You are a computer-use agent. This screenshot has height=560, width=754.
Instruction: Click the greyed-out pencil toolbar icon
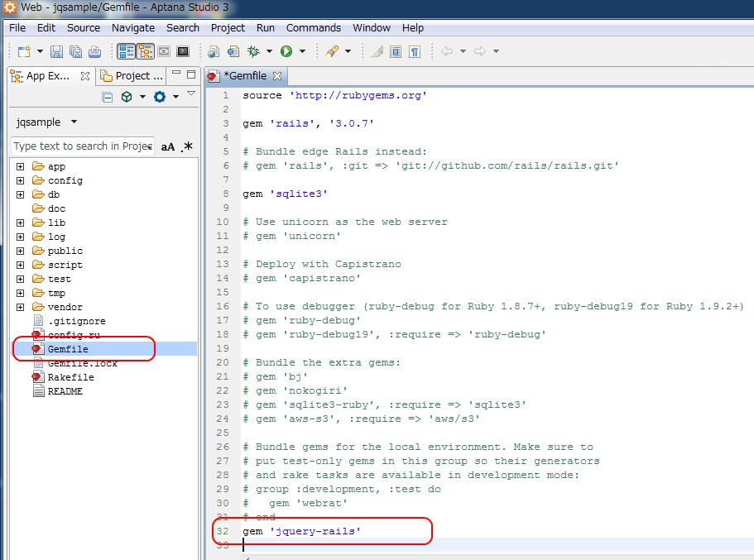(x=377, y=51)
